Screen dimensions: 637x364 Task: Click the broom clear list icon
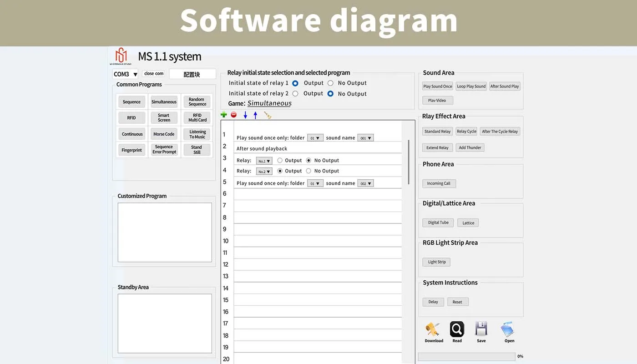click(268, 115)
